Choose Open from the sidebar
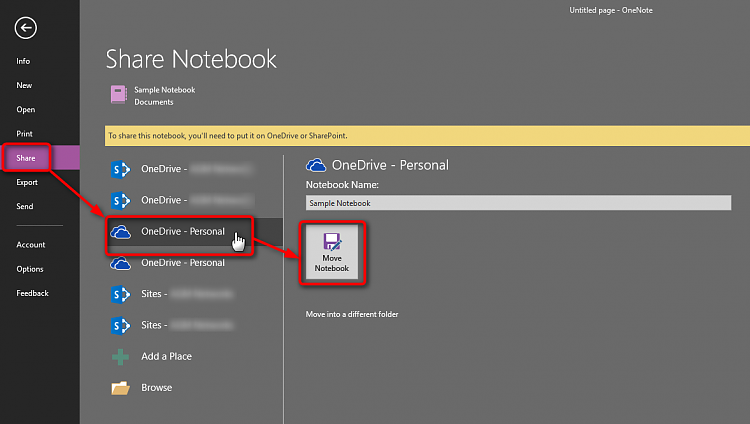Viewport: 750px width, 424px height. point(25,110)
